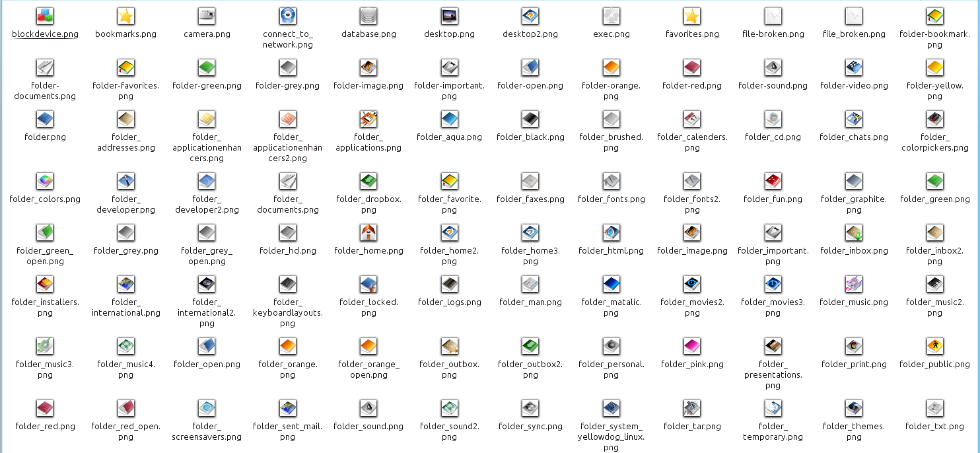This screenshot has height=453, width=980.
Task: Select the folder_music.png icon
Action: (x=854, y=284)
